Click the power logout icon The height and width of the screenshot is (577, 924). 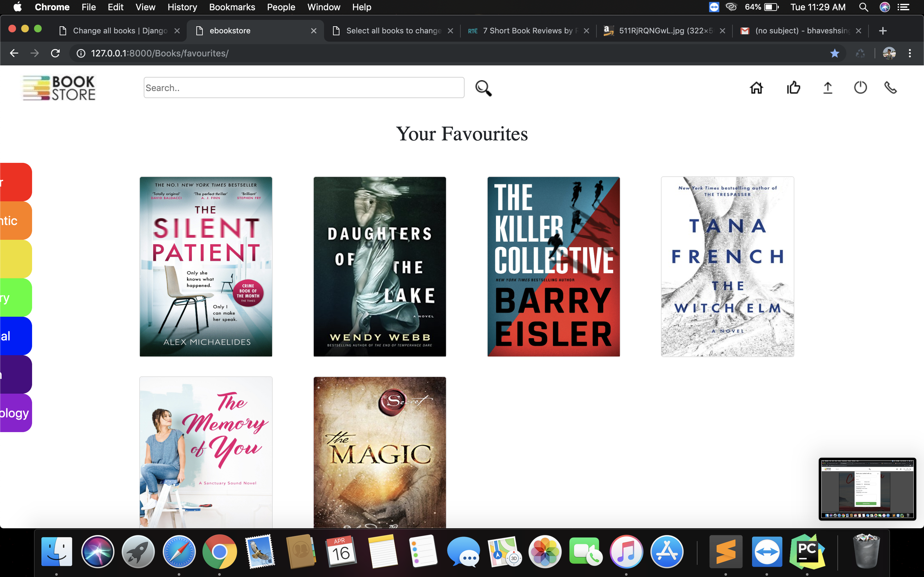coord(860,88)
